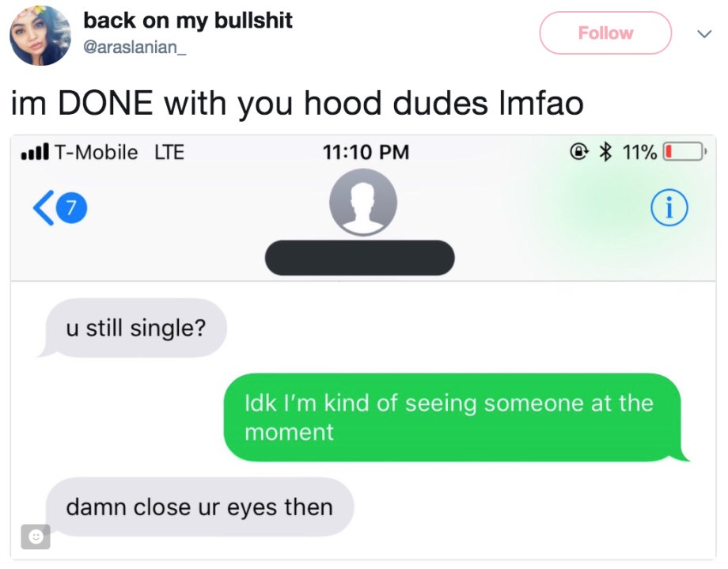The height and width of the screenshot is (569, 728).
Task: Tap the gray contact avatar silhouette
Action: click(x=363, y=202)
